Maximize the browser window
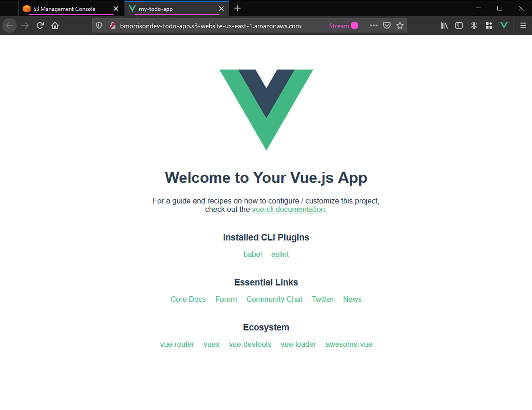Viewport: 532px width, 410px height. point(500,8)
